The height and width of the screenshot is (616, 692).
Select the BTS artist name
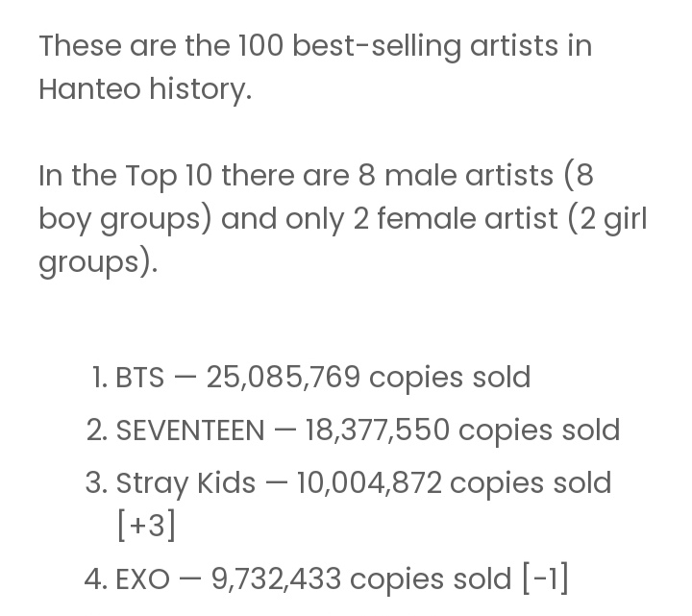[139, 378]
